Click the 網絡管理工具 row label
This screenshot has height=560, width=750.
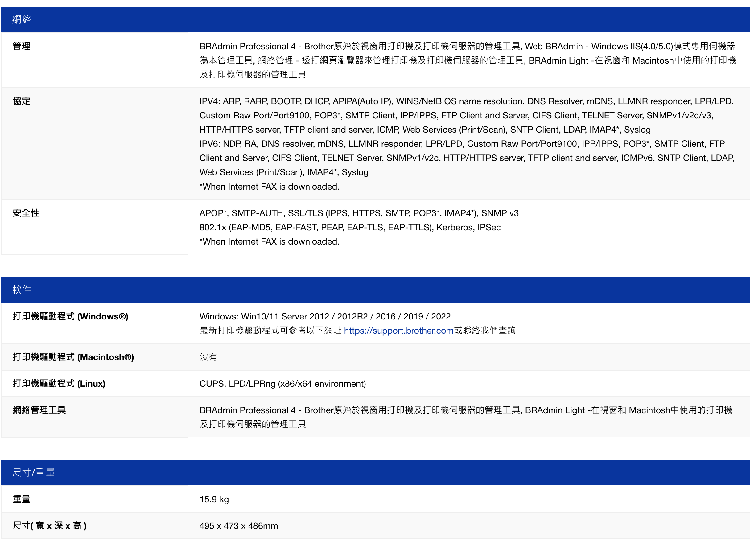coord(39,410)
